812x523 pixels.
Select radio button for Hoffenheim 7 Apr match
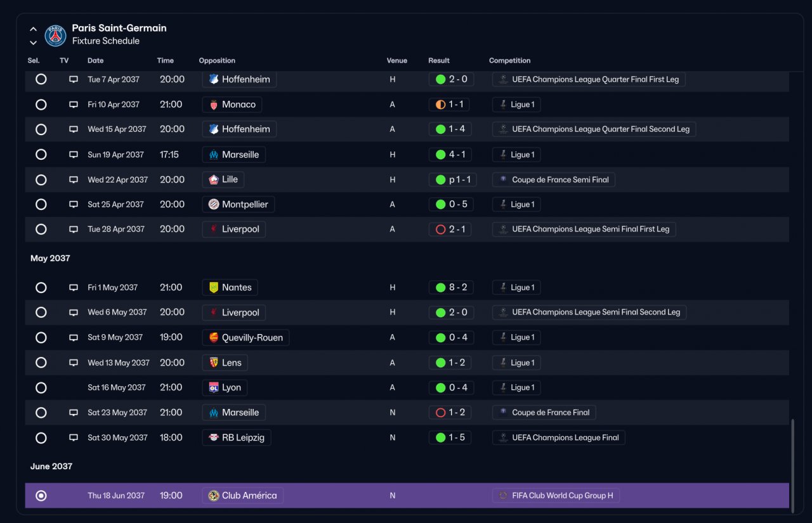pos(41,79)
